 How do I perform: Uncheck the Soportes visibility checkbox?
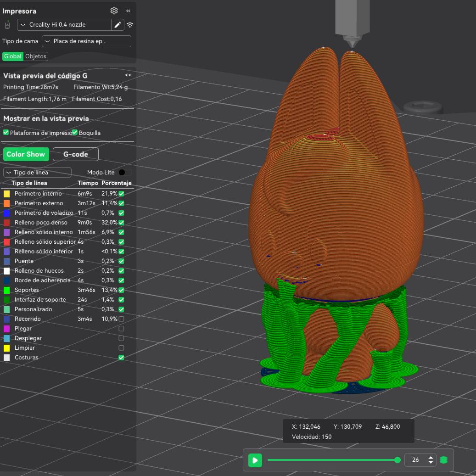[x=121, y=290]
